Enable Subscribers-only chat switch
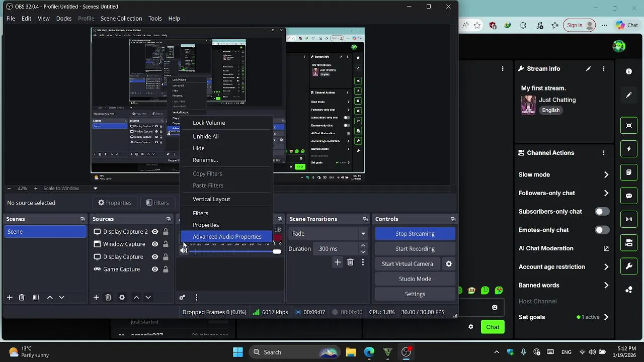 [x=602, y=212]
